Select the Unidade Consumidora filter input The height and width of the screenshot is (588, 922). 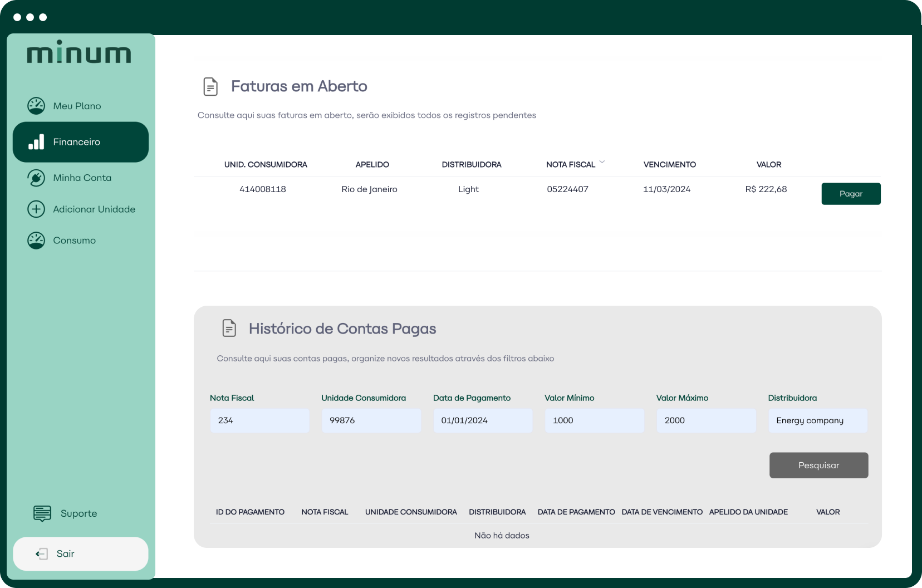tap(371, 420)
